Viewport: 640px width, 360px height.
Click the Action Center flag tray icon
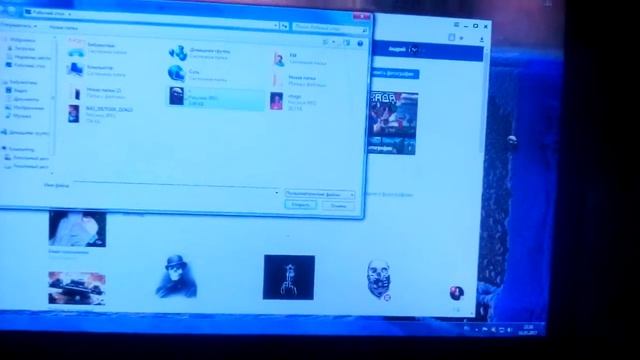485,329
